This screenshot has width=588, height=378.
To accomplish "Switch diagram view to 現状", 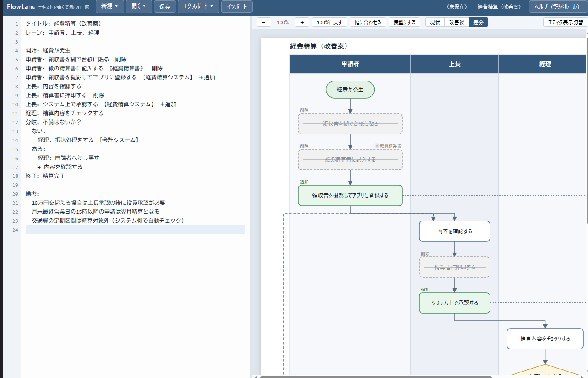I will click(435, 22).
